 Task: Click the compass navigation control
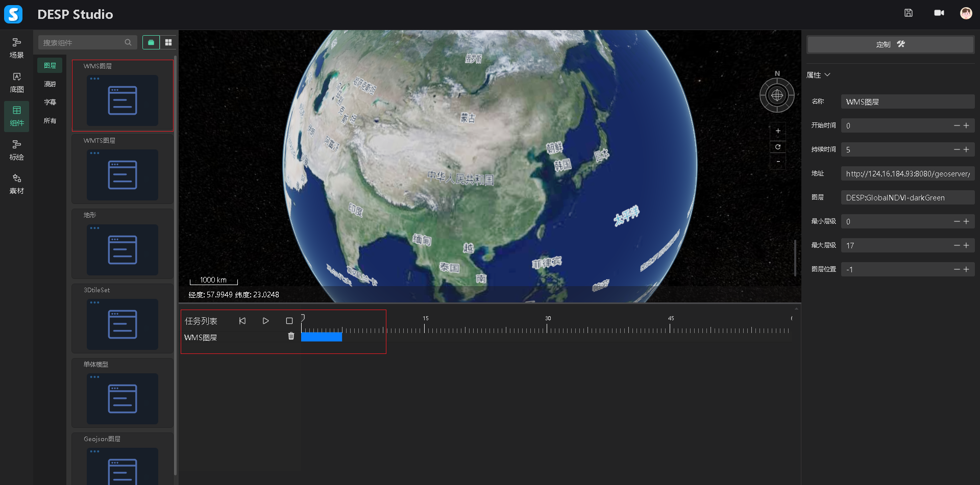777,95
